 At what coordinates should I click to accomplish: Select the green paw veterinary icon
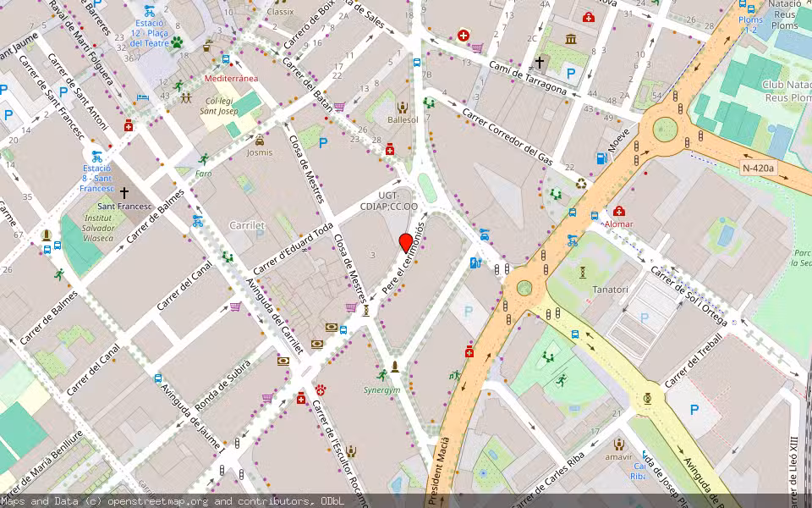click(177, 41)
